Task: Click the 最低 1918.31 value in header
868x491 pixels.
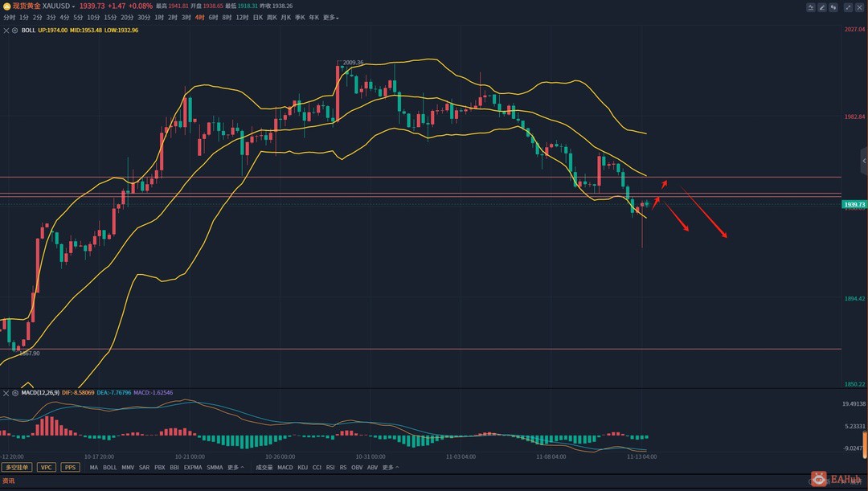Action: pos(241,6)
